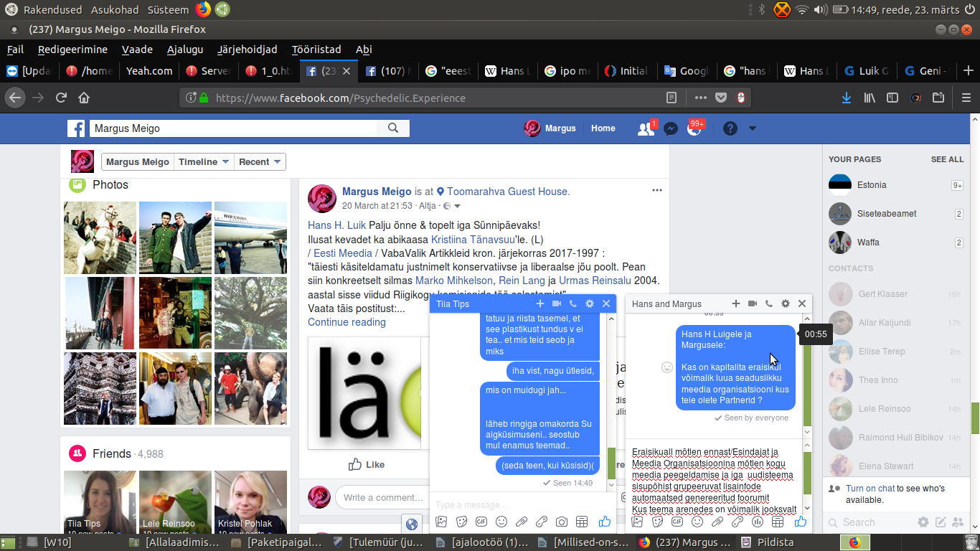This screenshot has height=551, width=980.
Task: Take a photo with camera in Tiia Tips chat
Action: click(562, 522)
